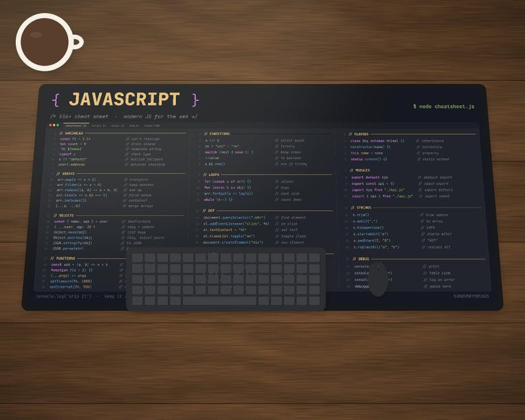The height and width of the screenshot is (420, 525).
Task: Click the computer mouse on the mat
Action: click(378, 279)
